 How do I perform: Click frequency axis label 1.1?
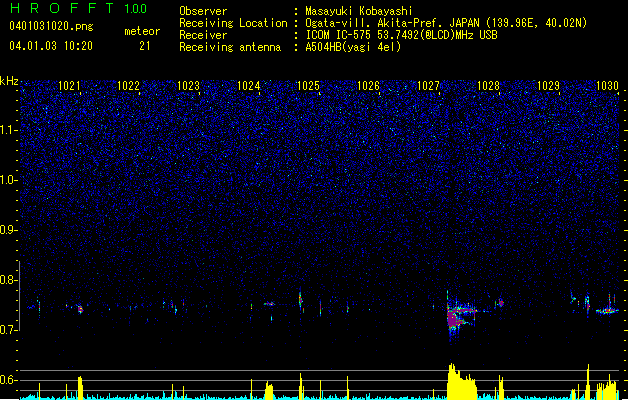pyautogui.click(x=9, y=130)
